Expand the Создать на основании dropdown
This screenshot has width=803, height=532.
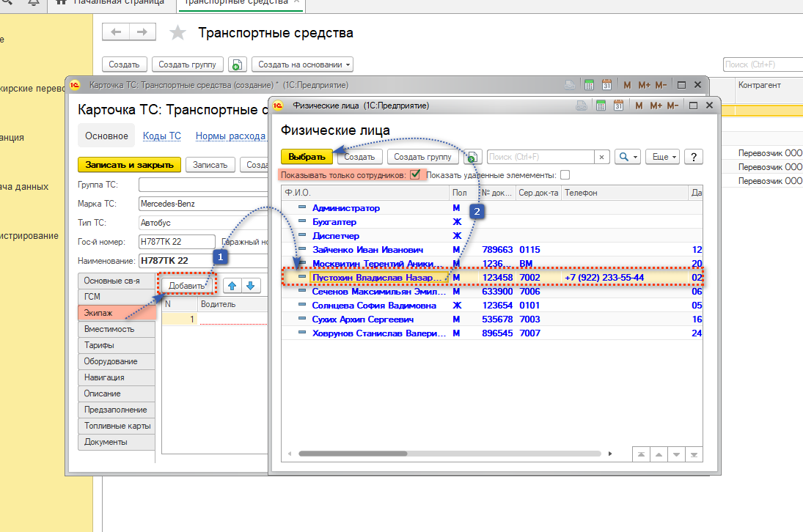(302, 64)
